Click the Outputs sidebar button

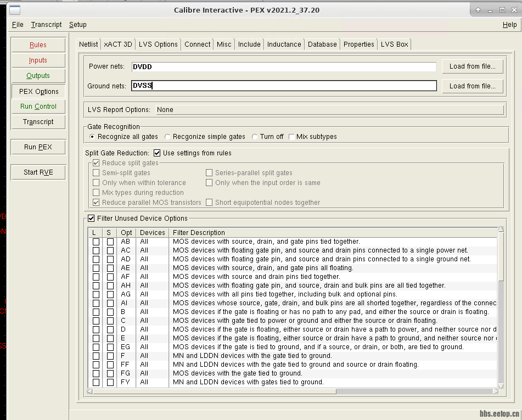pyautogui.click(x=38, y=76)
